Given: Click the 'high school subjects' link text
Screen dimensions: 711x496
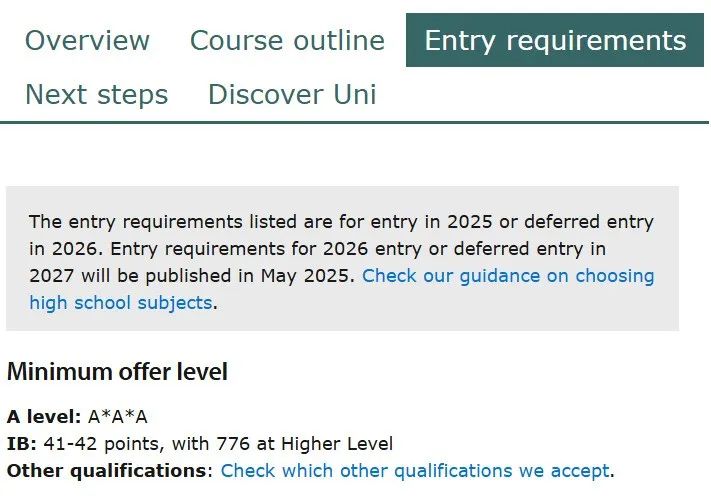Looking at the screenshot, I should point(121,302).
